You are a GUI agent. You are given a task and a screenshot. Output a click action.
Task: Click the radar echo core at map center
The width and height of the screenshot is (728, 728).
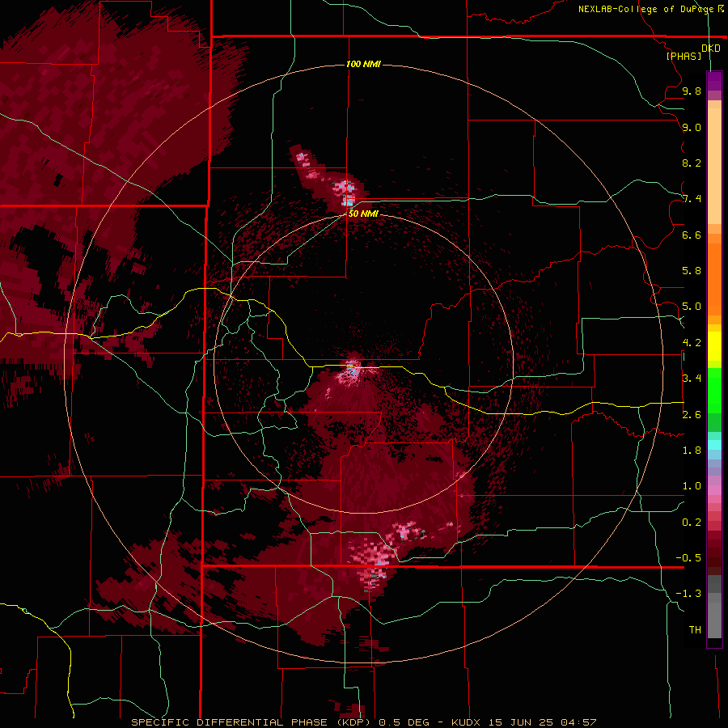(351, 370)
